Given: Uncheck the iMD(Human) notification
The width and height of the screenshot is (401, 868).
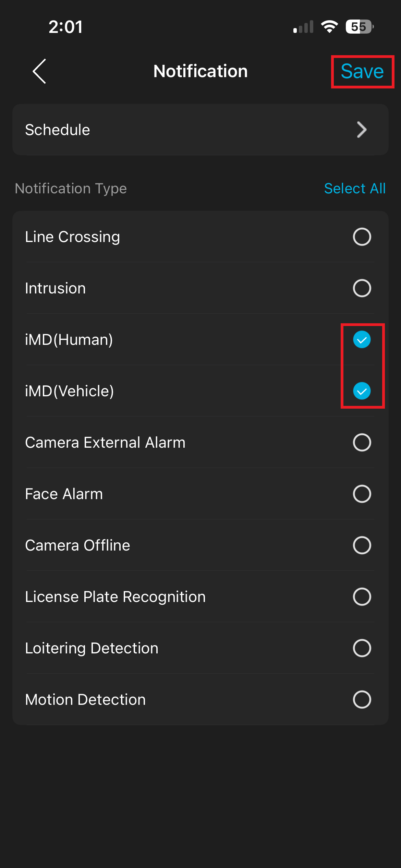Looking at the screenshot, I should point(362,340).
